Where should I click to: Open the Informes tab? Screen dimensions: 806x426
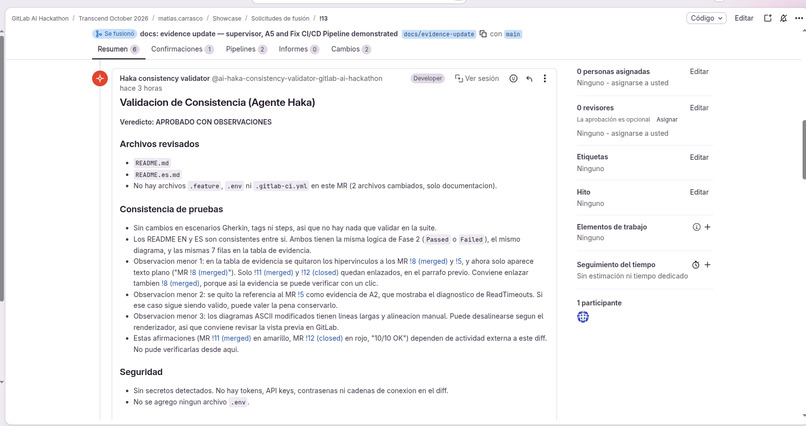[x=299, y=49]
